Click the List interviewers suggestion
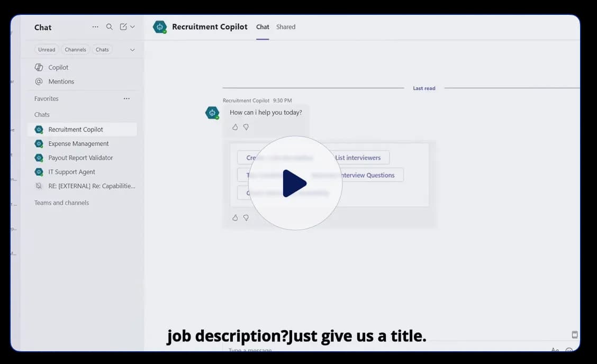The height and width of the screenshot is (364, 597). pos(358,158)
